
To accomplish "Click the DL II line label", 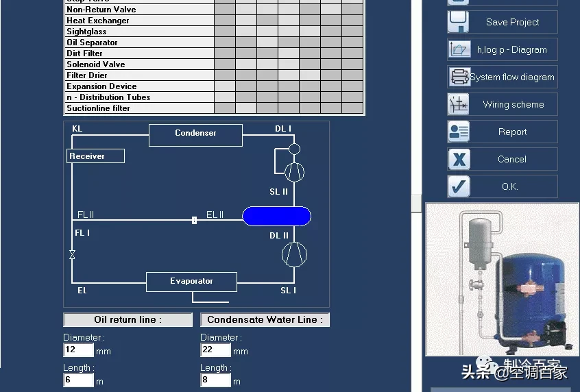I will (x=279, y=236).
